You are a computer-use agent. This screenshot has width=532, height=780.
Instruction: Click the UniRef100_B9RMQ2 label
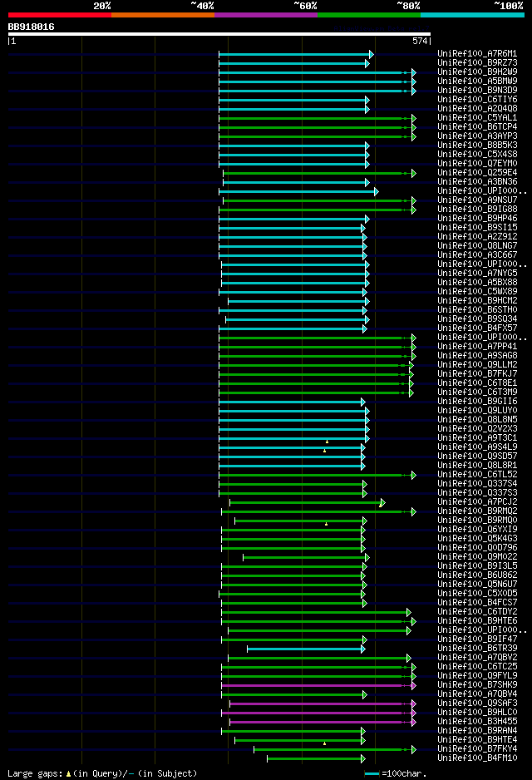[x=477, y=511]
